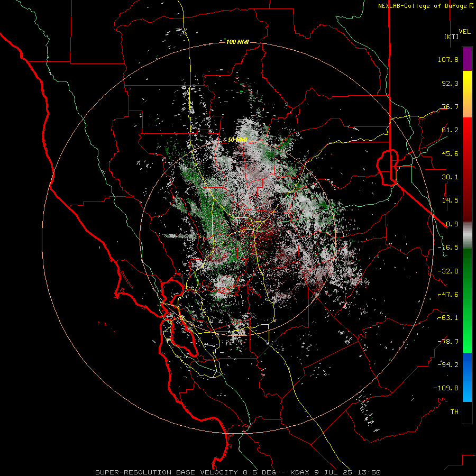The width and height of the screenshot is (476, 476).
Task: Click the KDAX station identifier in the caption
Action: click(x=300, y=472)
